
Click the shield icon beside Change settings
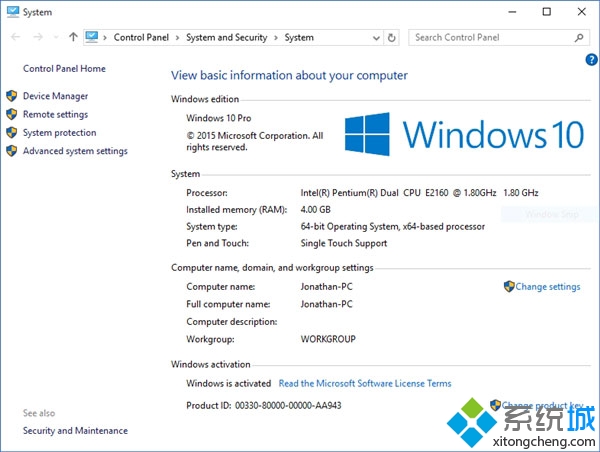click(509, 286)
